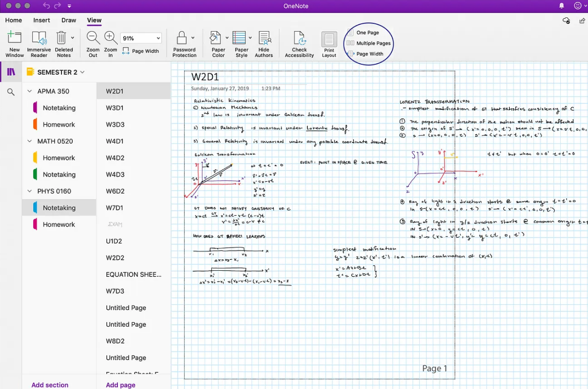
Task: Open the Insert ribbon tab
Action: pyautogui.click(x=42, y=20)
